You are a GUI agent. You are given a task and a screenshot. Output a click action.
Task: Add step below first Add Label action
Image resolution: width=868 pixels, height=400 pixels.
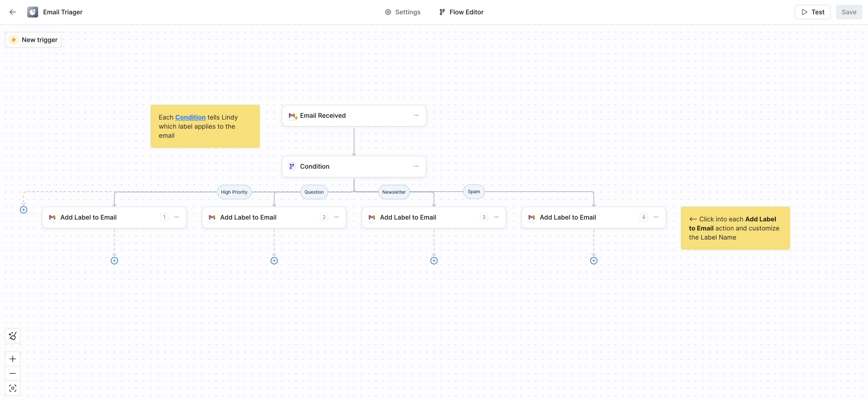[114, 261]
